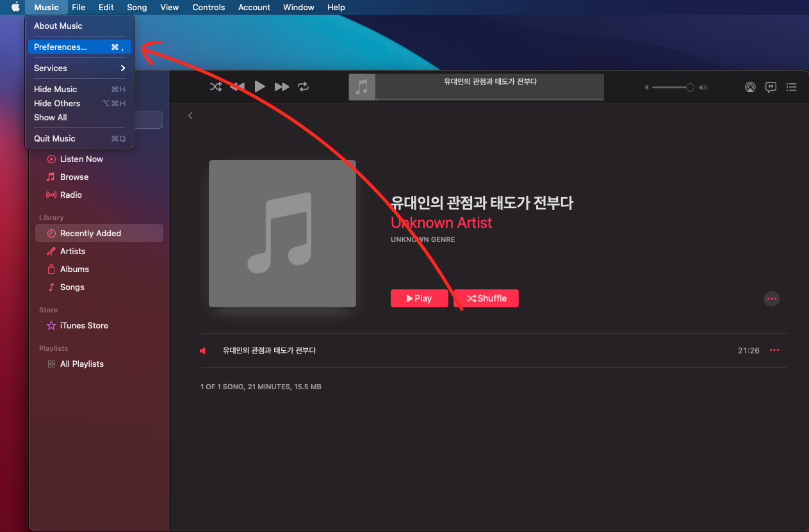Open the Apple menu
Image resolution: width=809 pixels, height=532 pixels.
pos(15,7)
